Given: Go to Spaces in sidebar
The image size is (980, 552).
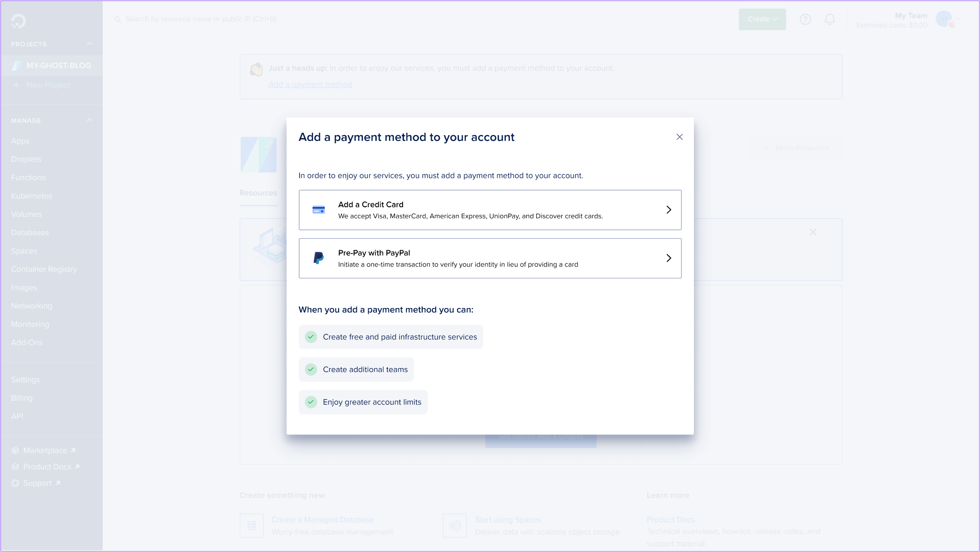Looking at the screenshot, I should coord(24,251).
